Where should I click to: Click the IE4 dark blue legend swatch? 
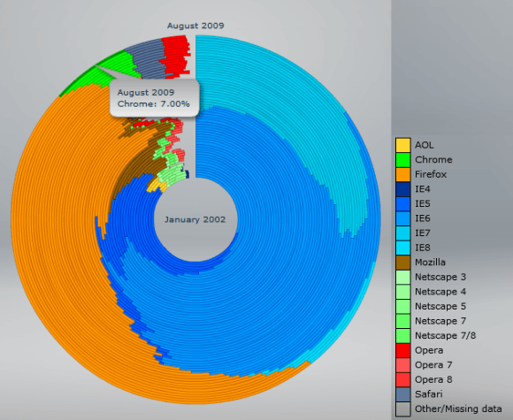pos(402,189)
